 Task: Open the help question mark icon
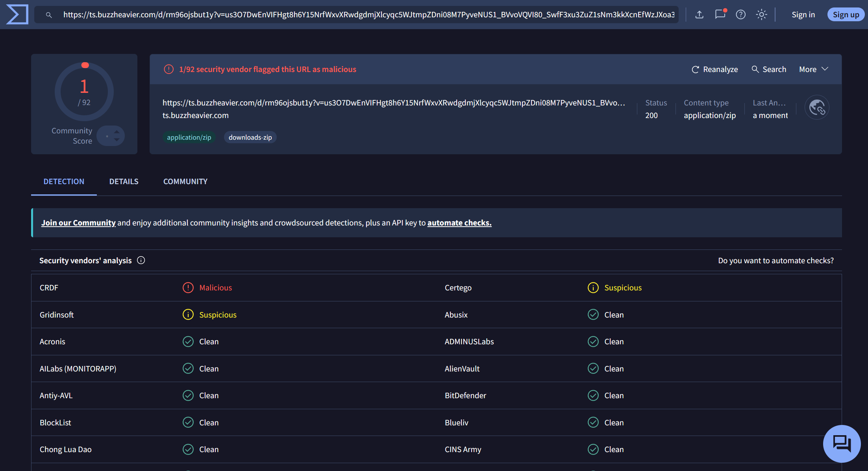[x=740, y=15]
